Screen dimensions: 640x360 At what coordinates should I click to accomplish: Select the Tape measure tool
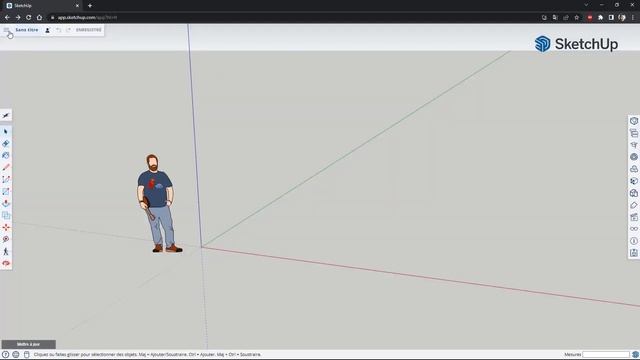point(6,239)
